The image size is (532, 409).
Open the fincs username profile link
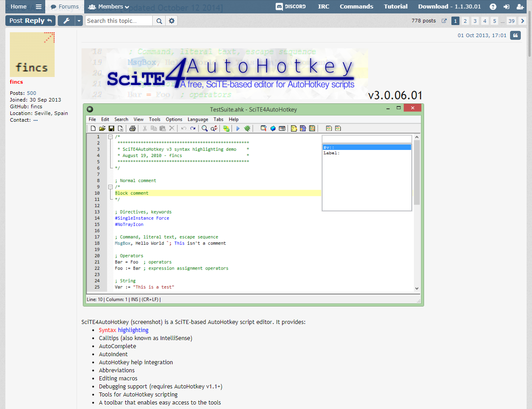click(16, 82)
